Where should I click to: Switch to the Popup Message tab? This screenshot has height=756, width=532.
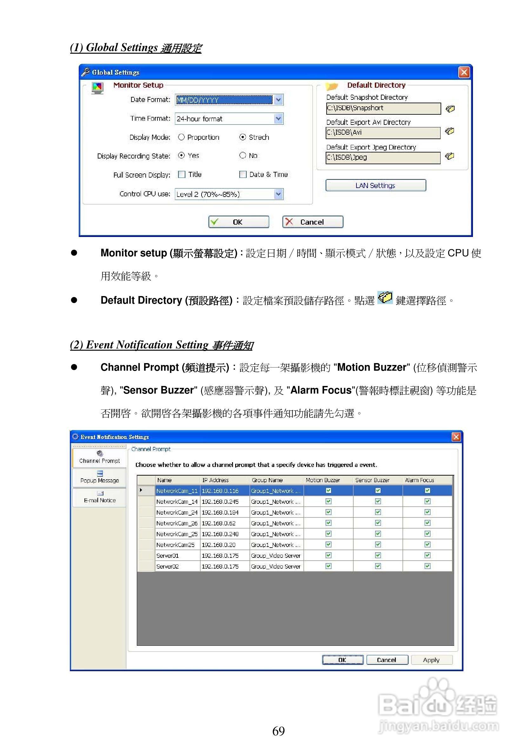(99, 478)
